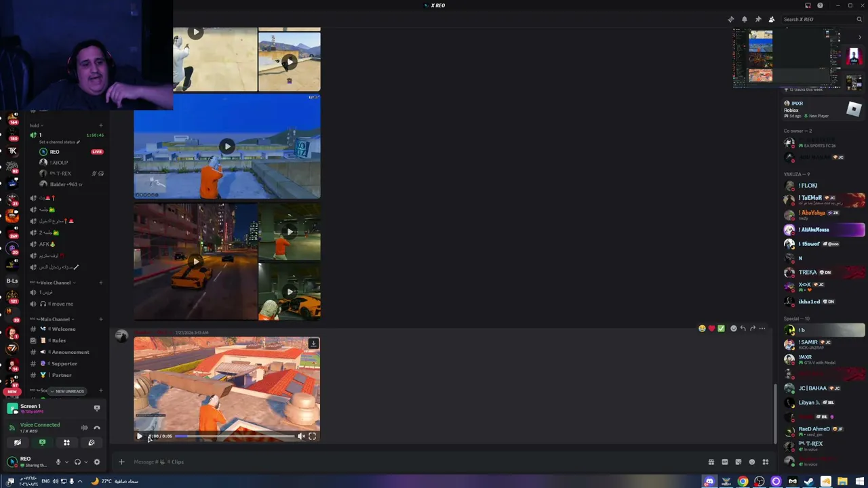The height and width of the screenshot is (488, 868).
Task: Open the Threads panel
Action: pyautogui.click(x=730, y=19)
